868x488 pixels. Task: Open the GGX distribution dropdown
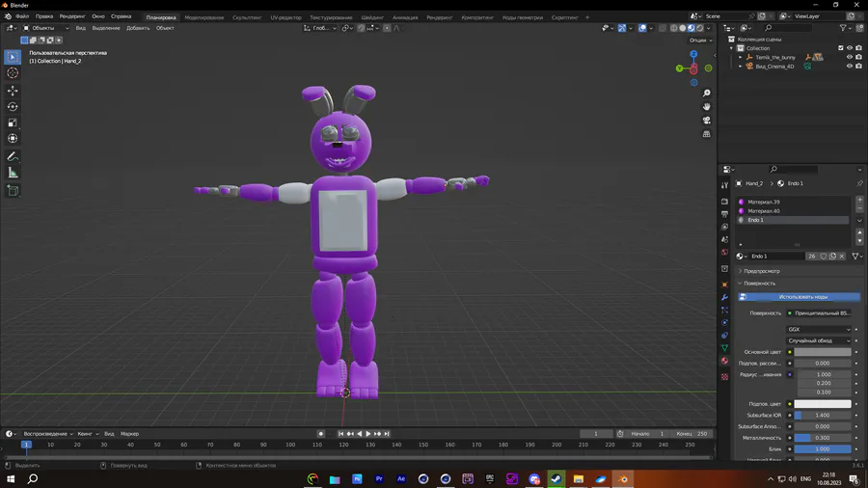(819, 329)
